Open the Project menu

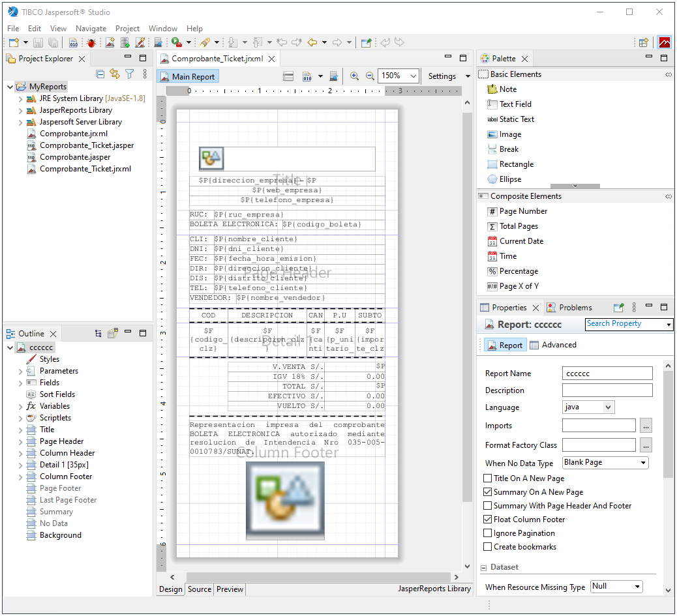127,29
